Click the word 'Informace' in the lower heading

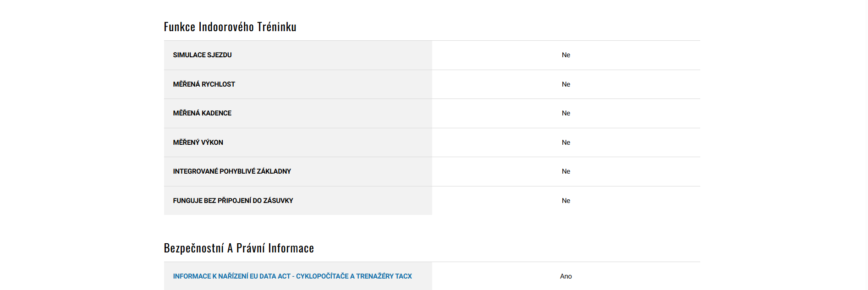click(291, 248)
